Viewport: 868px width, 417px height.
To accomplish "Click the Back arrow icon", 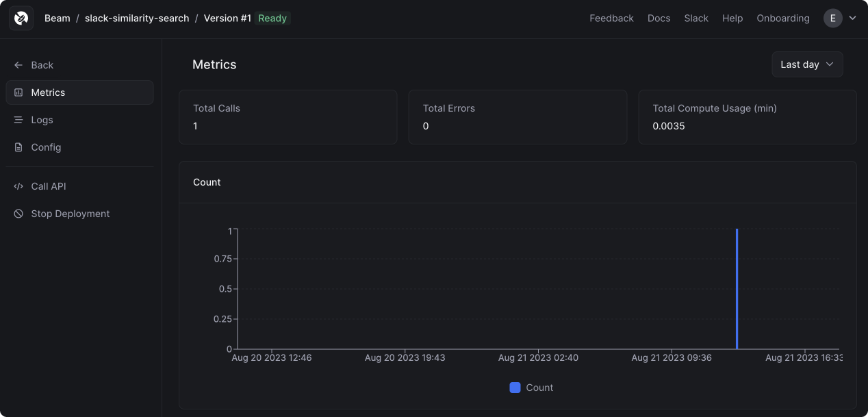I will coord(18,65).
